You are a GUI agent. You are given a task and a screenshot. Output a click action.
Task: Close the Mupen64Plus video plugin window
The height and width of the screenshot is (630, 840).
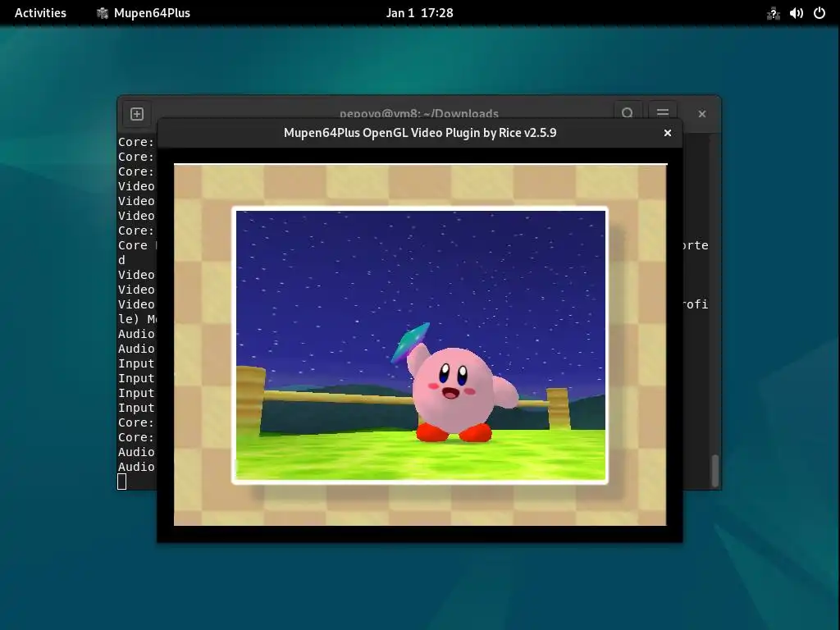pyautogui.click(x=668, y=133)
